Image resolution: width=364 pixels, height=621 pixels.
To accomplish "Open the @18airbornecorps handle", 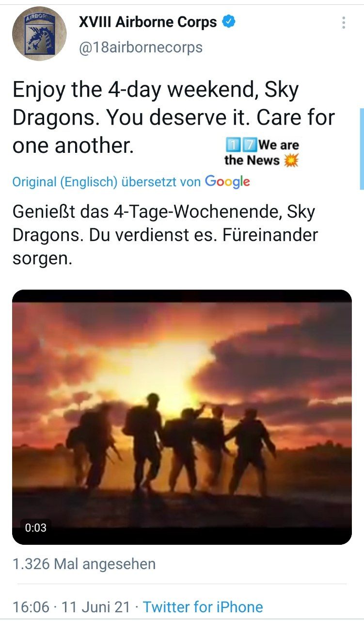I will click(x=141, y=48).
